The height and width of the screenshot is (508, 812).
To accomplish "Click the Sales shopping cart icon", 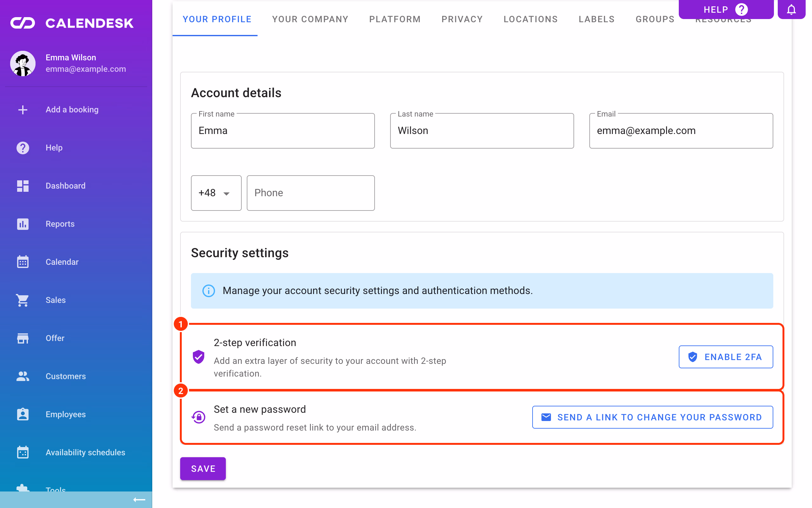I will (x=23, y=300).
